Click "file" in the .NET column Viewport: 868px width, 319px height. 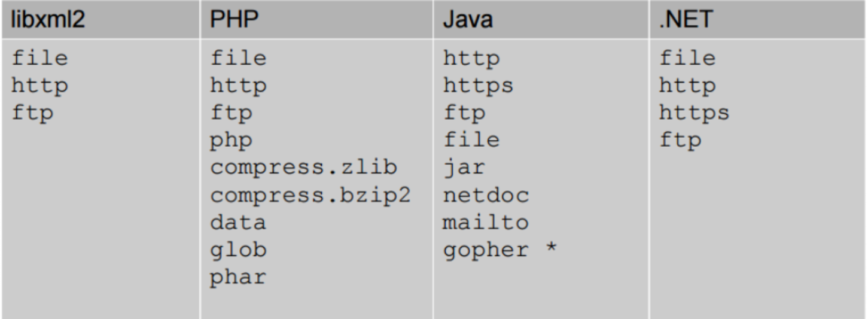pyautogui.click(x=687, y=59)
